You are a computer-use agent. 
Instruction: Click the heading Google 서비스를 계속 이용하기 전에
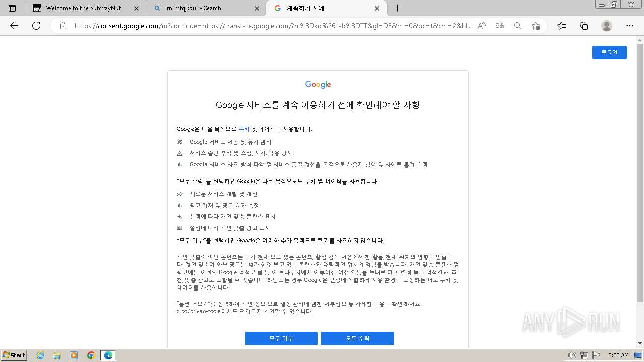click(x=317, y=105)
